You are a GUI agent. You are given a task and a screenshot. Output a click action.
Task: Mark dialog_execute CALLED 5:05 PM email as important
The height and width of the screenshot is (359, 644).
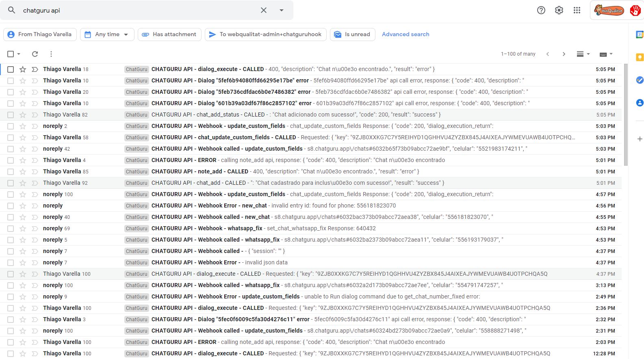[x=35, y=69]
